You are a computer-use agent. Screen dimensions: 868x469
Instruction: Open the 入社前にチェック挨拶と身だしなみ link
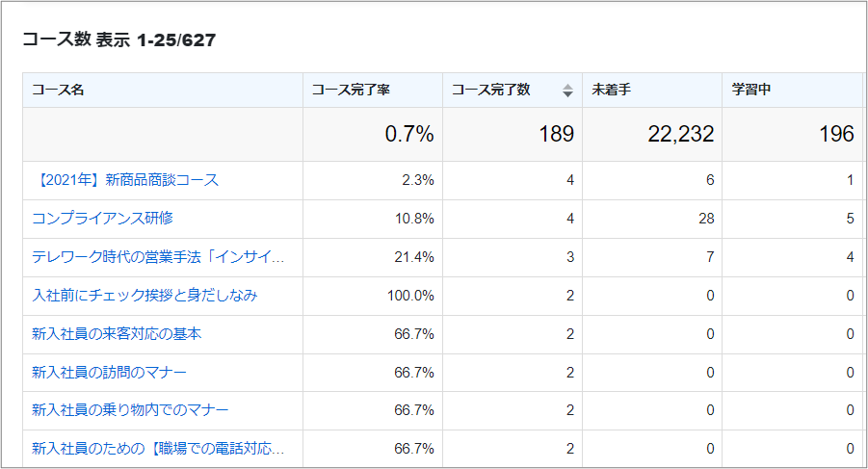tap(145, 296)
